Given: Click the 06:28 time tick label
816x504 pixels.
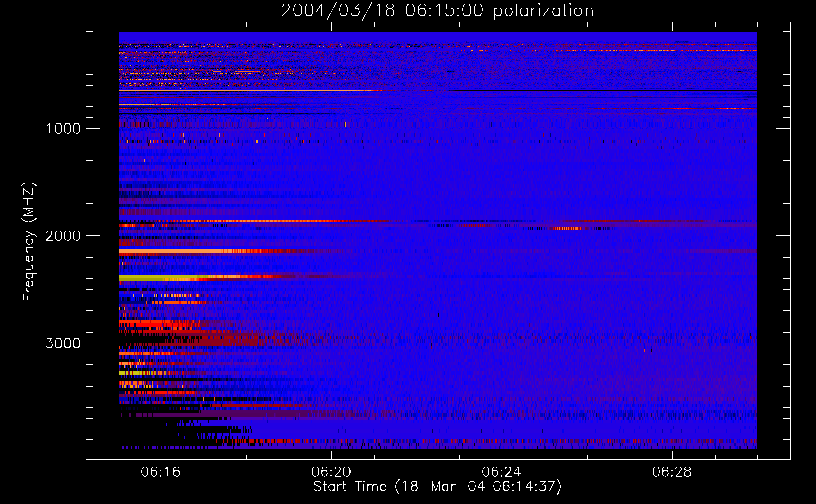Looking at the screenshot, I should coord(672,472).
